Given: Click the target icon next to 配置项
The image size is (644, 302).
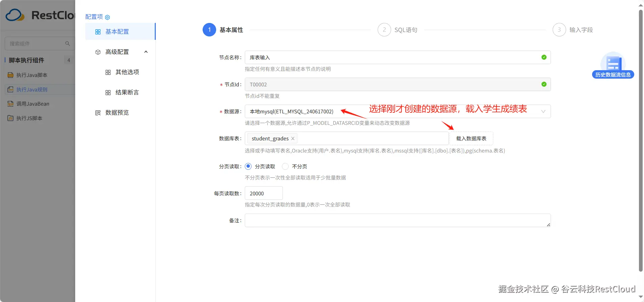Looking at the screenshot, I should coord(108,17).
